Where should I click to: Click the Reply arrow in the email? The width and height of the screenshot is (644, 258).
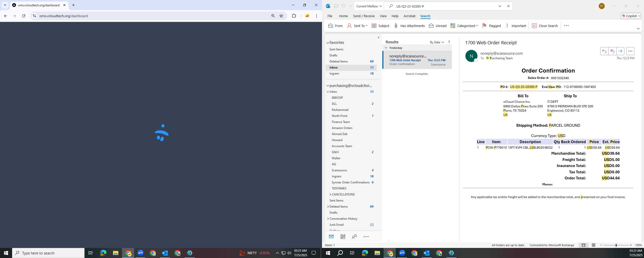[x=604, y=51]
